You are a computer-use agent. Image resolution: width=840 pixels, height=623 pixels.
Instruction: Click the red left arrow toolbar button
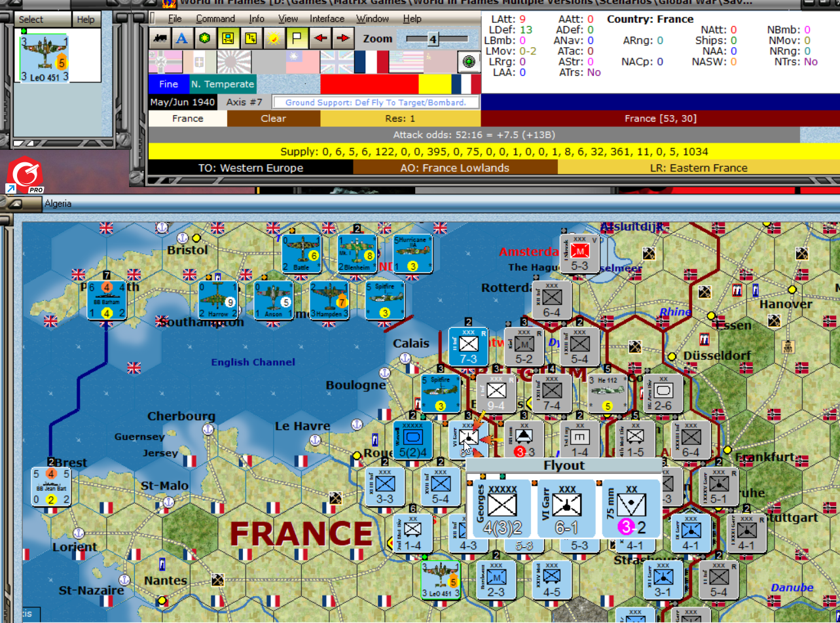(x=320, y=38)
